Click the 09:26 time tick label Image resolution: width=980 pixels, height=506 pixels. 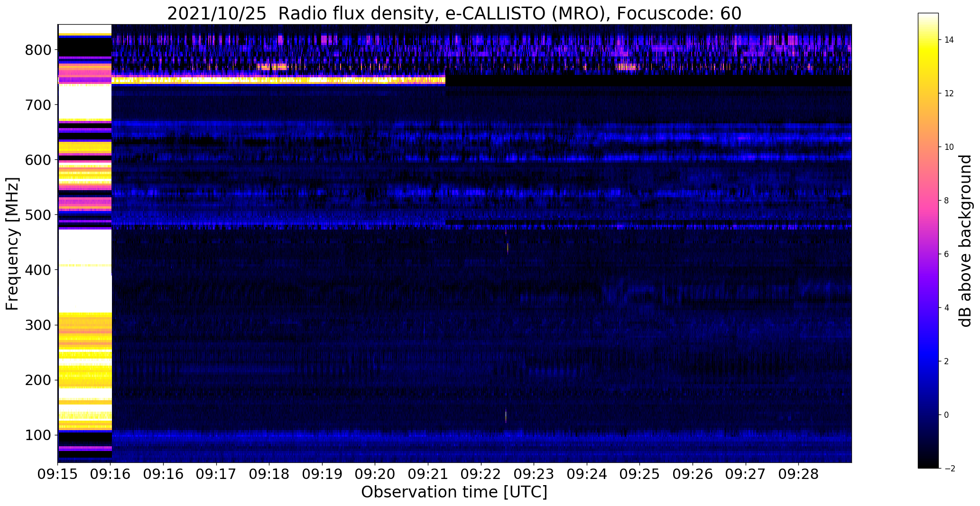coord(693,474)
